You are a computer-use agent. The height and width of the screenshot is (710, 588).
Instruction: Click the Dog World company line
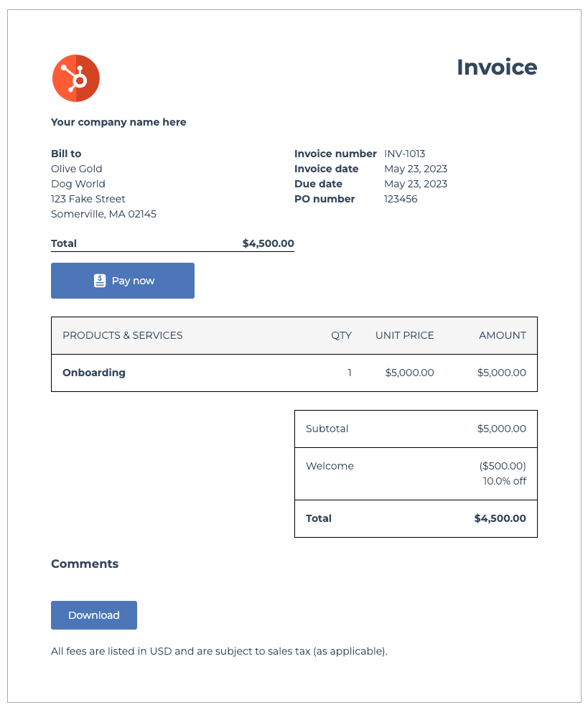click(x=78, y=184)
